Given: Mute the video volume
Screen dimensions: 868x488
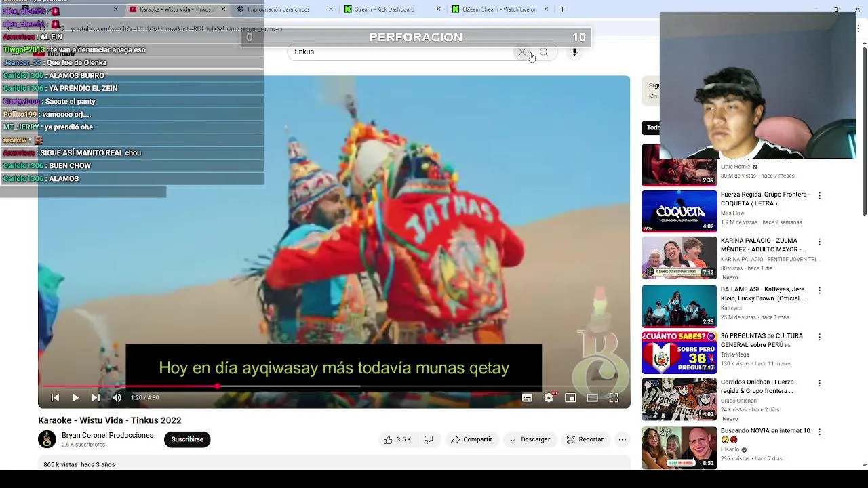Looking at the screenshot, I should (117, 398).
